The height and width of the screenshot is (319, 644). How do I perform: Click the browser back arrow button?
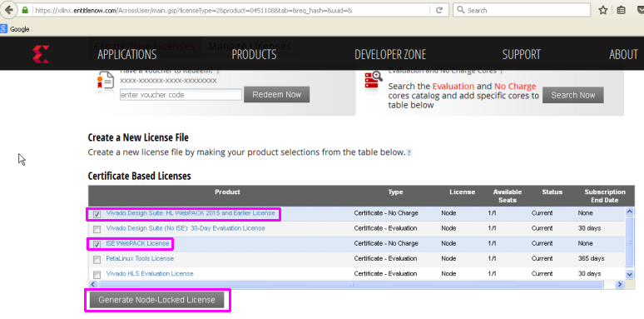click(10, 10)
